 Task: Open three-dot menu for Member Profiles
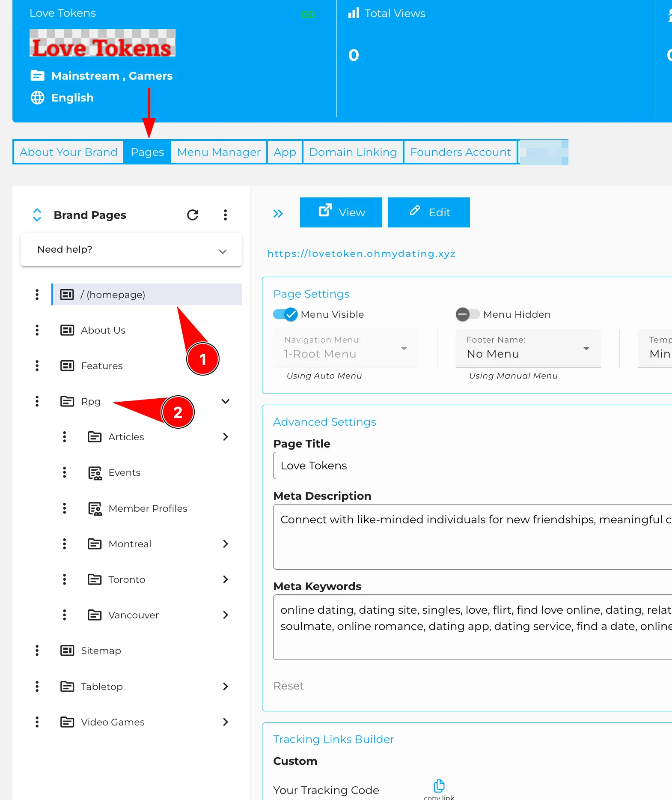[65, 508]
